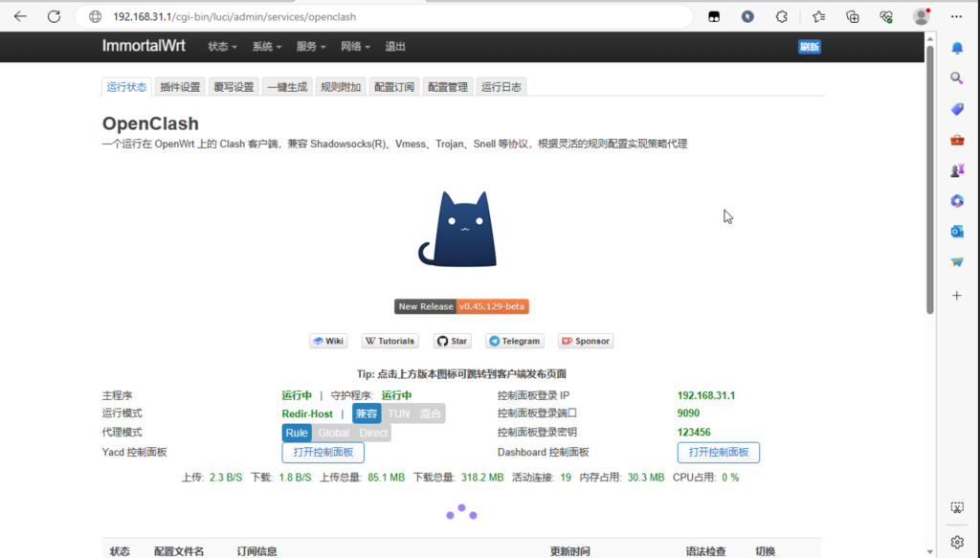Expand the 状态 menu
Image resolution: width=980 pixels, height=558 pixels.
tap(222, 46)
